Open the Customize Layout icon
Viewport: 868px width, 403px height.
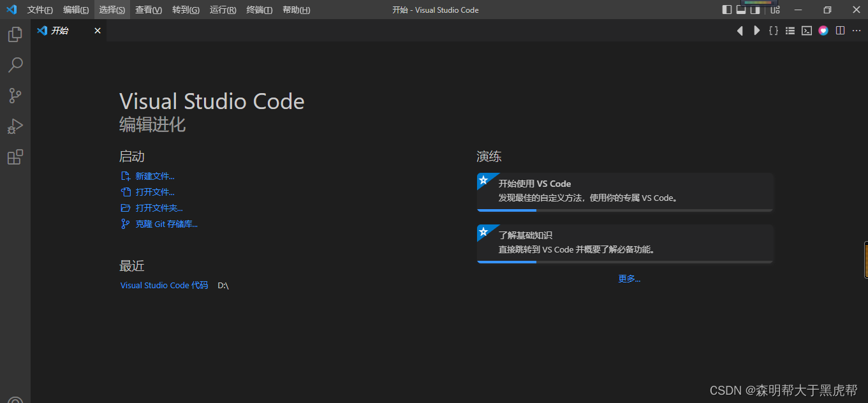tap(775, 10)
